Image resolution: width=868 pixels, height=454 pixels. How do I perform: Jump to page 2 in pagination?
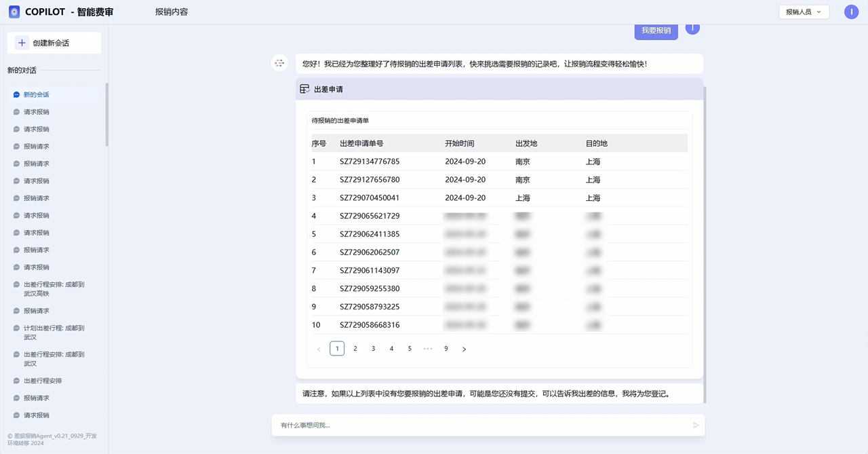pyautogui.click(x=355, y=348)
